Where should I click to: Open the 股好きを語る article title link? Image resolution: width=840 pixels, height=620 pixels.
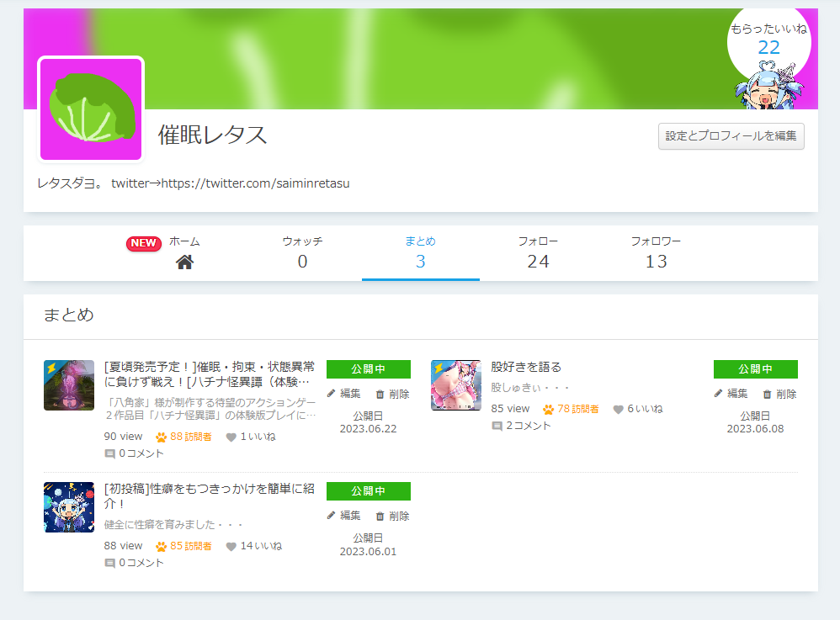(525, 367)
